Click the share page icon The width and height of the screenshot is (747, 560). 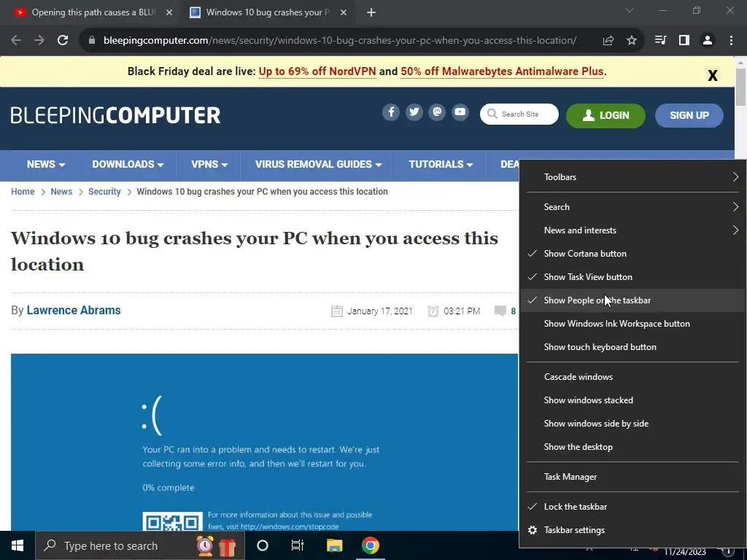click(x=608, y=41)
